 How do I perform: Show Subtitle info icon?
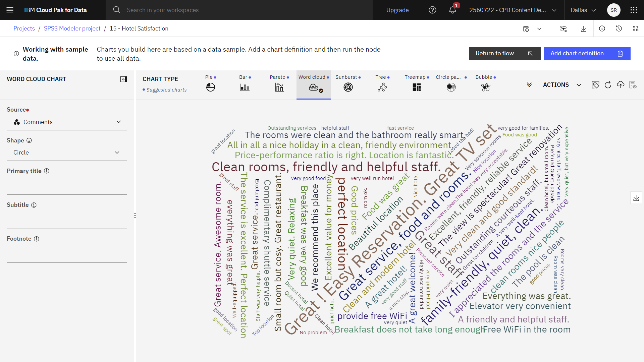(34, 205)
